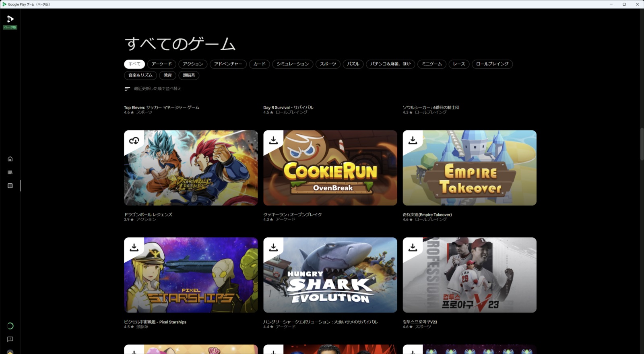
Task: Select the スポーツ filter chip
Action: [x=328, y=64]
